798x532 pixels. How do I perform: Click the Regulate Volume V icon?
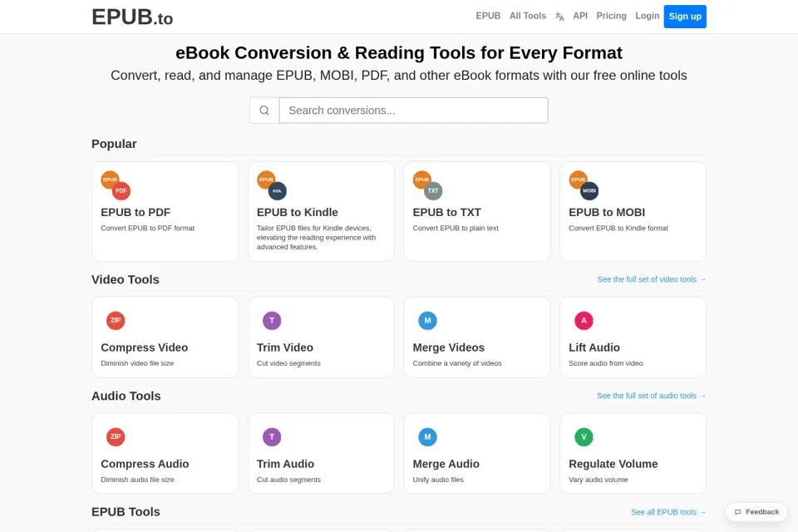click(584, 436)
